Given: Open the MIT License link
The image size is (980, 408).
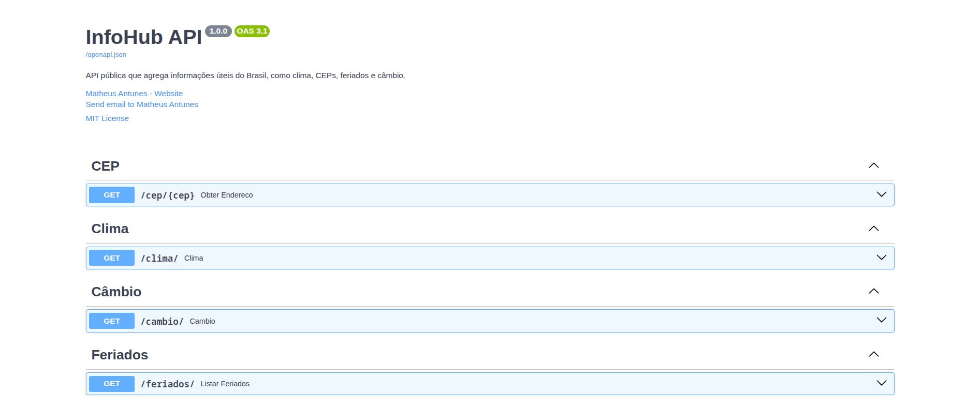Looking at the screenshot, I should tap(107, 118).
